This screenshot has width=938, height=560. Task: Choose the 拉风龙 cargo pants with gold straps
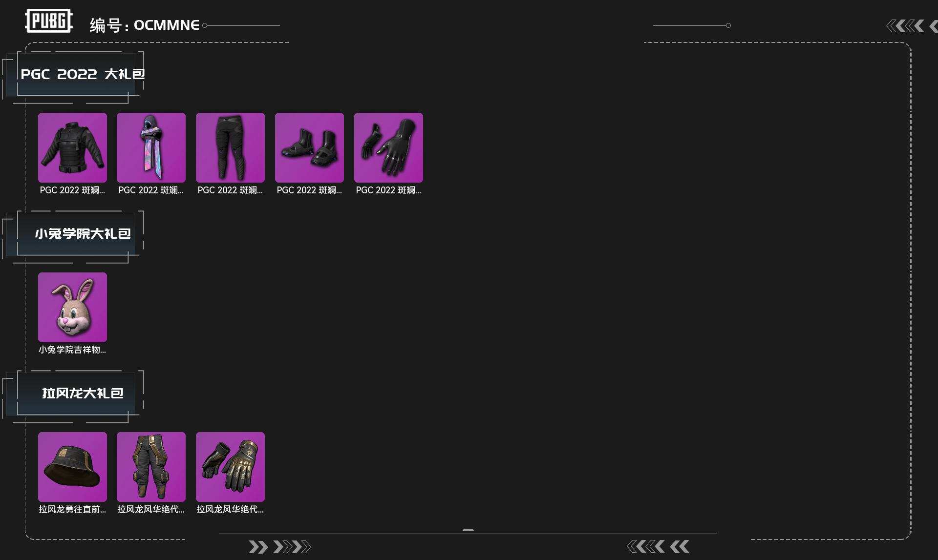(x=151, y=467)
